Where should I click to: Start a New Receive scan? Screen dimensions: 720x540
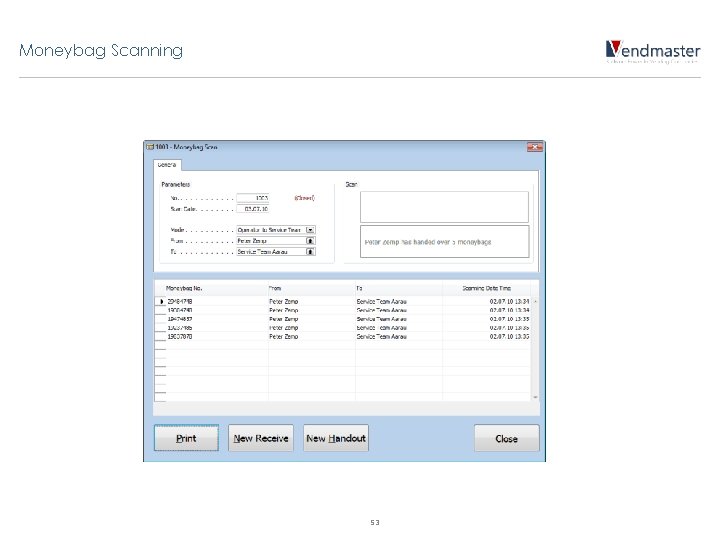(261, 438)
